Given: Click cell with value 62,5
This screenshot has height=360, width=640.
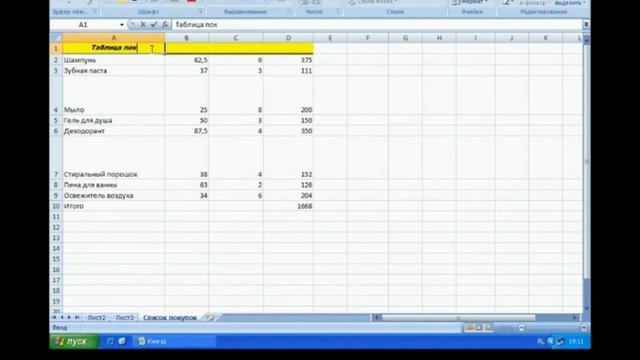Looking at the screenshot, I should tap(187, 60).
